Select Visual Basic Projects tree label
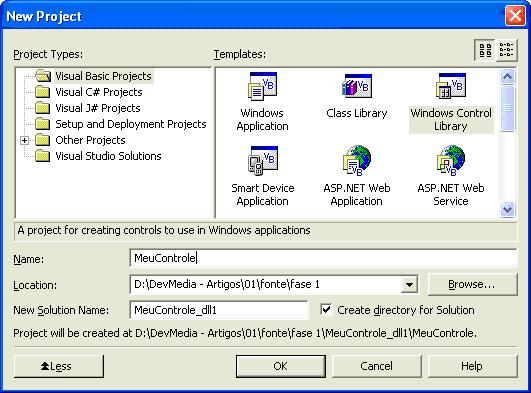Image resolution: width=531 pixels, height=393 pixels. [x=103, y=76]
